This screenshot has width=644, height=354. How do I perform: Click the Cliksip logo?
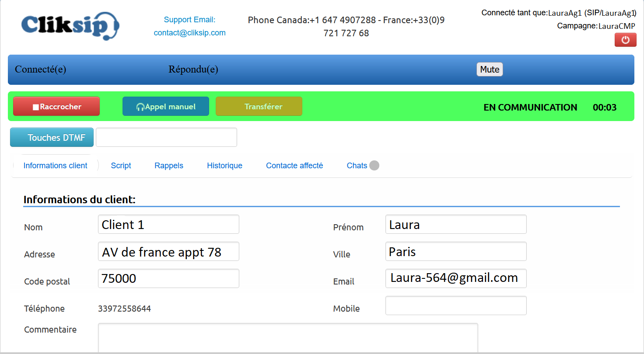tap(69, 26)
